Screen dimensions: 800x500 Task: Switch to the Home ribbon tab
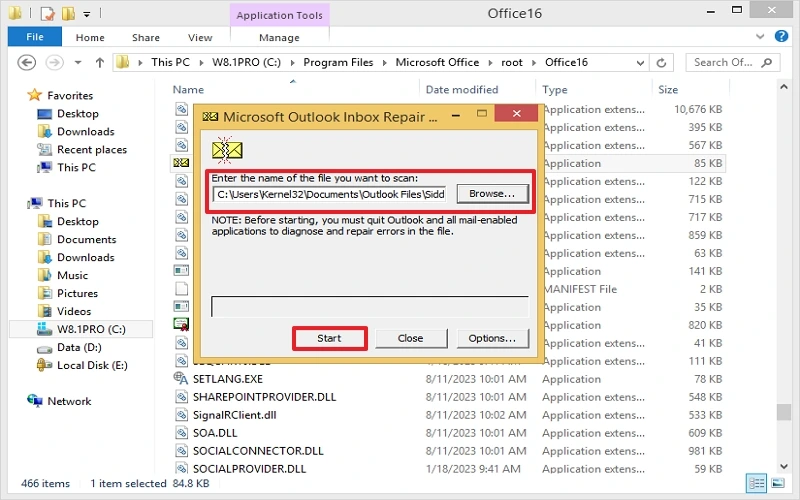(x=90, y=37)
